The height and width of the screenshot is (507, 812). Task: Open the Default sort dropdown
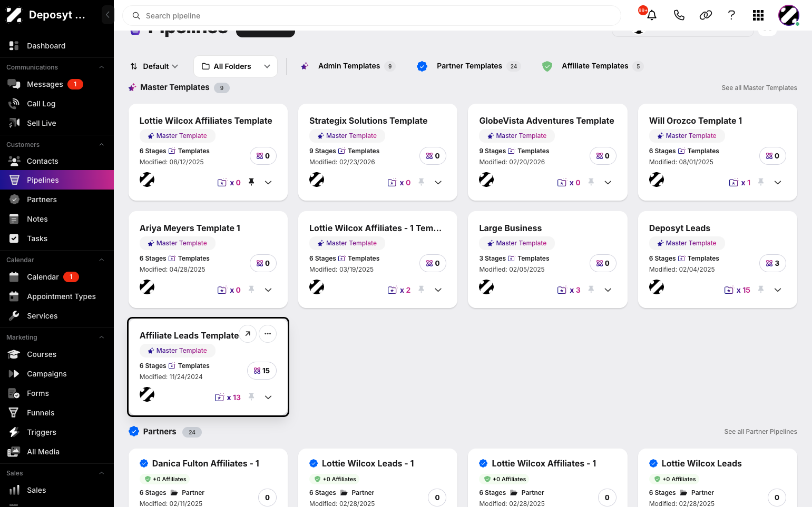point(154,66)
